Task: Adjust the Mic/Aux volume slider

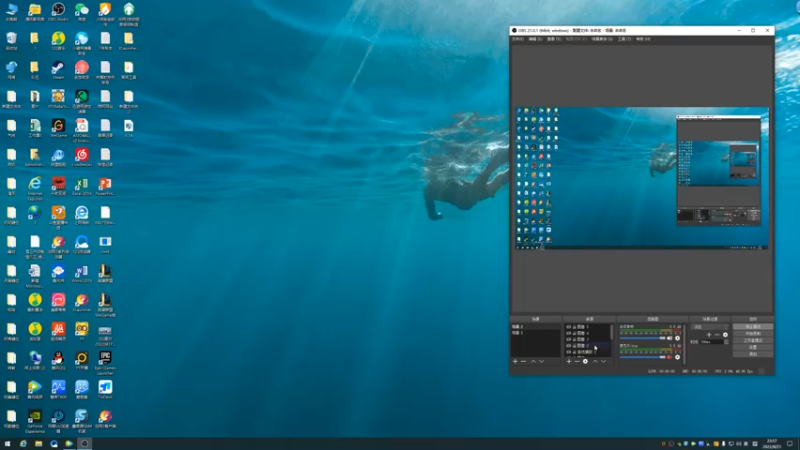Action: click(x=642, y=357)
